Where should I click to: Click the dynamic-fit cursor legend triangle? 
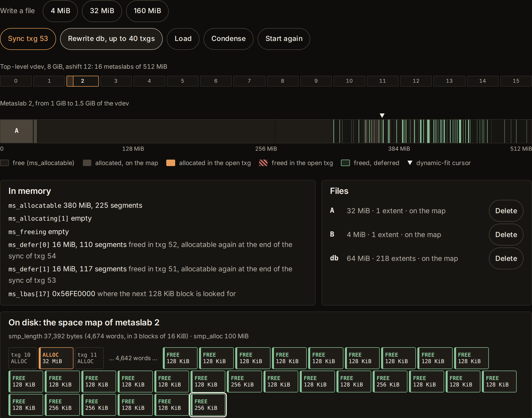coord(410,163)
